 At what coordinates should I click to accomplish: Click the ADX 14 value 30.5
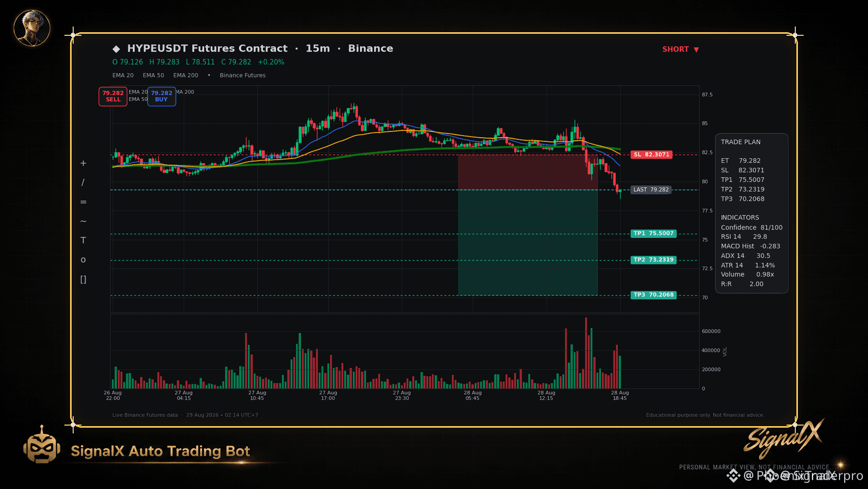coord(745,256)
